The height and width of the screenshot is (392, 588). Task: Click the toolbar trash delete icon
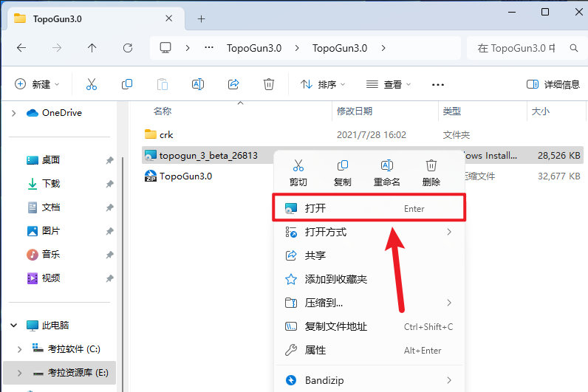pos(268,84)
